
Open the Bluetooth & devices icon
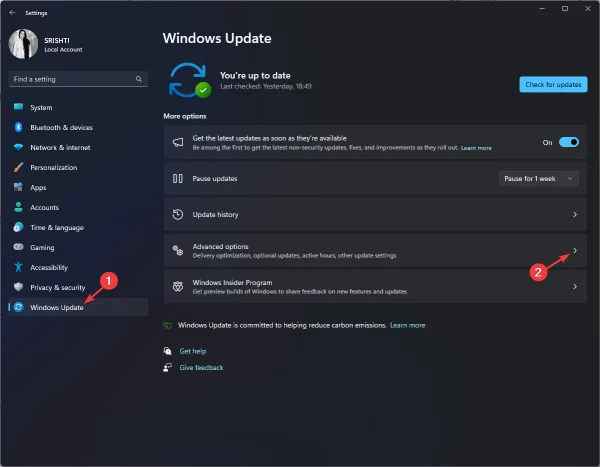pyautogui.click(x=18, y=127)
